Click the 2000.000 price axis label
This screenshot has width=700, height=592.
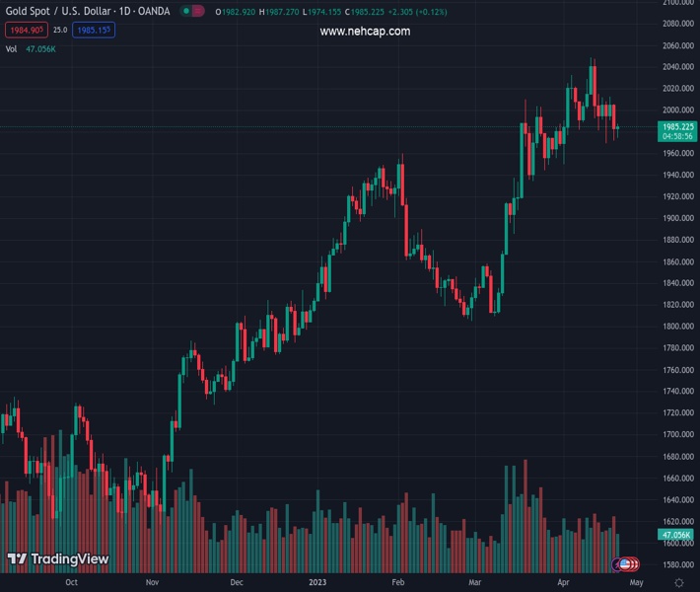pyautogui.click(x=678, y=110)
